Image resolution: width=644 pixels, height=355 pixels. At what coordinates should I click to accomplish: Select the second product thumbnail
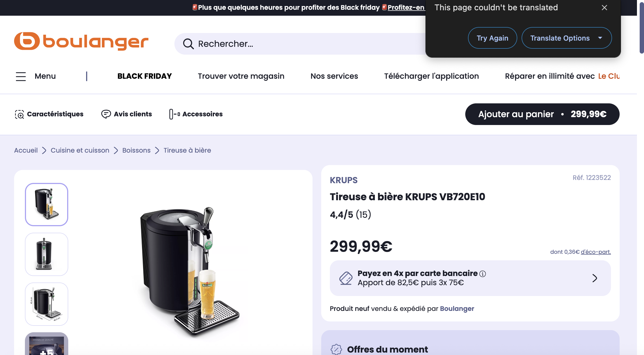[47, 254]
